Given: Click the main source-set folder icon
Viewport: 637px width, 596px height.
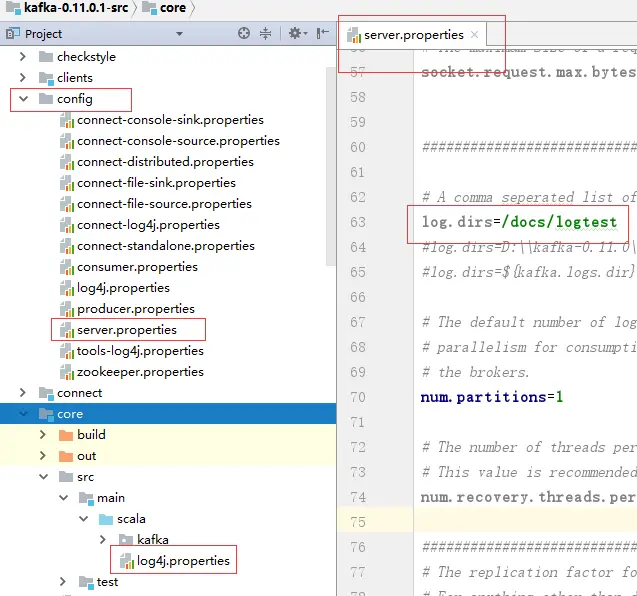Looking at the screenshot, I should click(x=86, y=498).
